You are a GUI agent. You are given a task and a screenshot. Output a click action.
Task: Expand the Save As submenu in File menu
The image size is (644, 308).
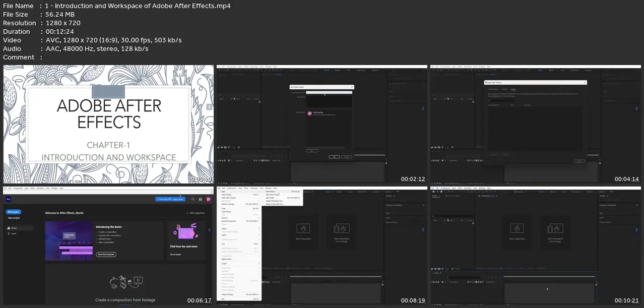[x=239, y=218]
